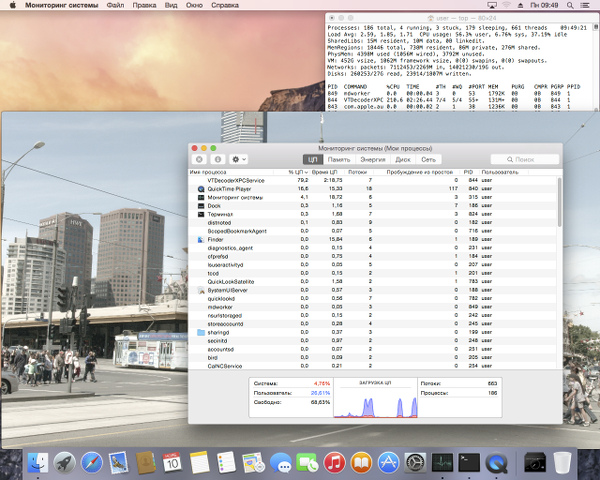Click the process info (i) toolbar button

(217, 159)
